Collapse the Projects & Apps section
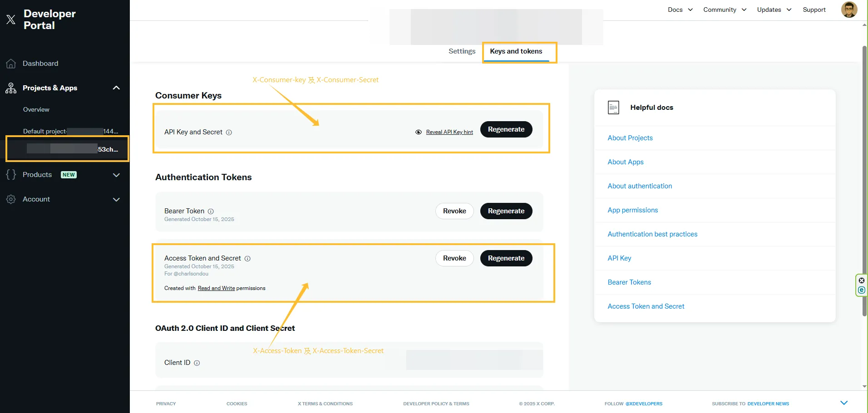The width and height of the screenshot is (868, 413). [x=116, y=88]
